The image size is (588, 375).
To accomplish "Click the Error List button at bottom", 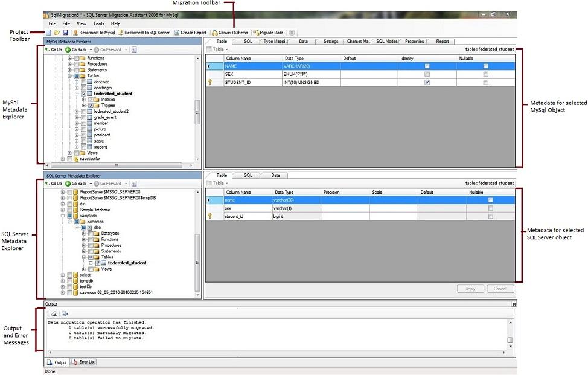I will 85,362.
